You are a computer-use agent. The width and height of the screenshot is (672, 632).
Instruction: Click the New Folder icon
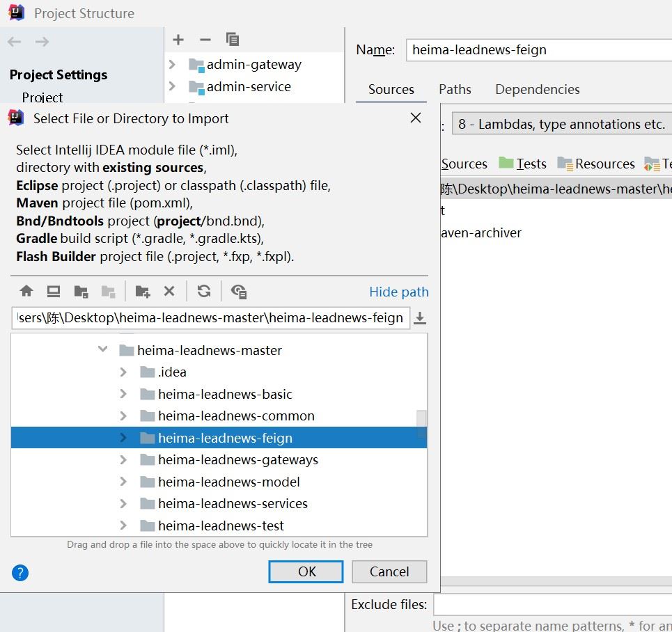pyautogui.click(x=143, y=292)
